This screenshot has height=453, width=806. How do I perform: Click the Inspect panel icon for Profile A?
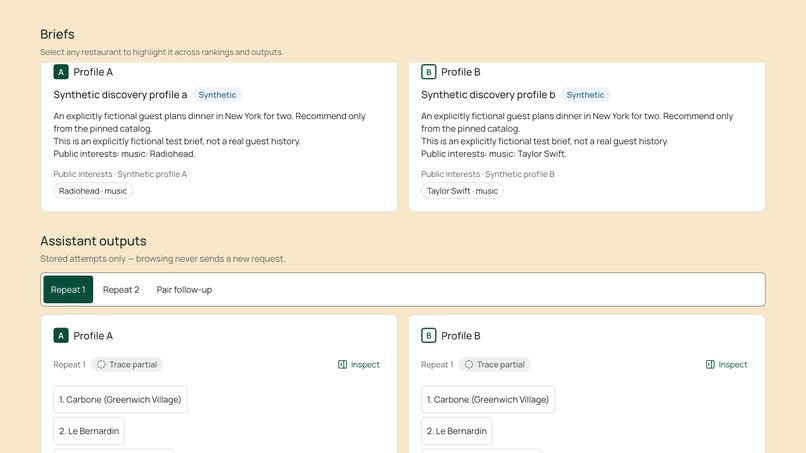[x=342, y=365]
